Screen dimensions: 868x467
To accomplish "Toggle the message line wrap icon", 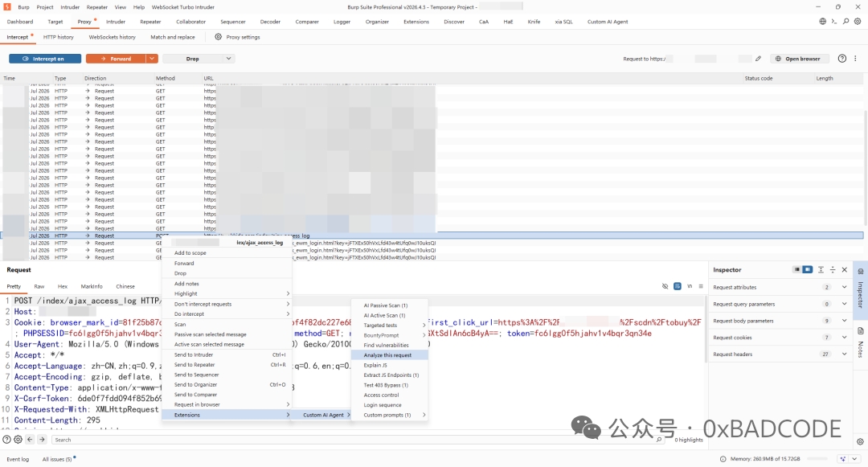I will point(677,286).
